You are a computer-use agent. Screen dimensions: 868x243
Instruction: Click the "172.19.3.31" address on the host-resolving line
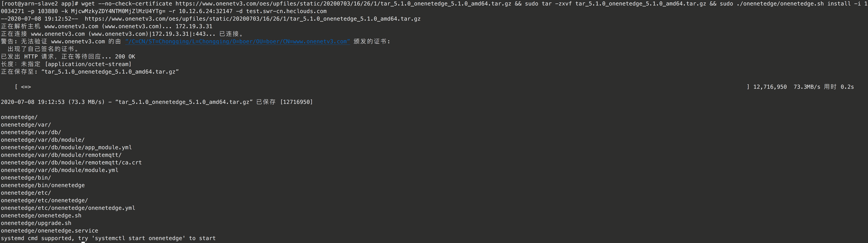194,26
